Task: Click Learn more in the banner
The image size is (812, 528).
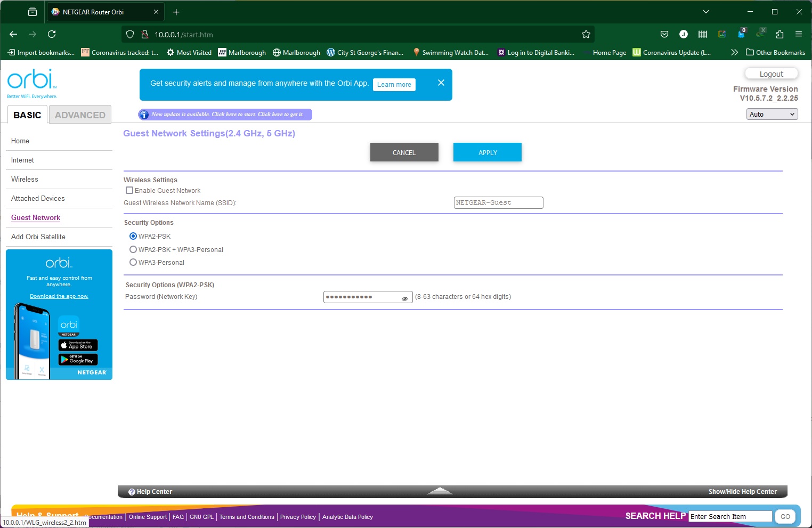Action: [394, 84]
